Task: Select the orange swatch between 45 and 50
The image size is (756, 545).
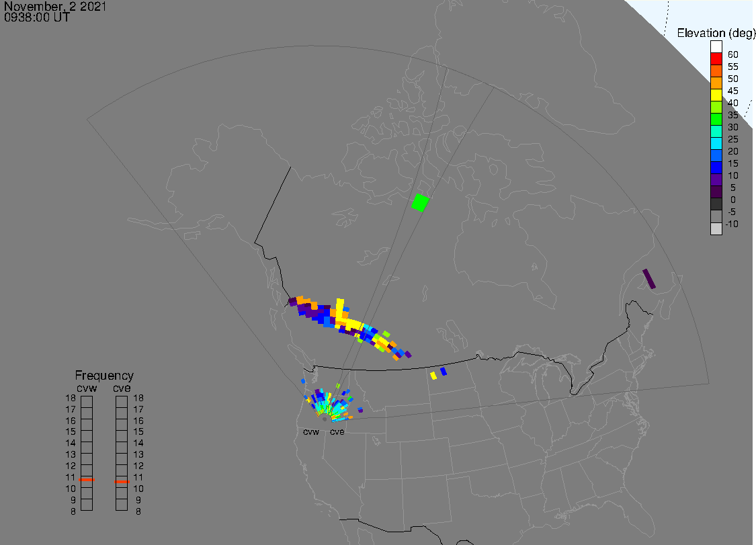Action: [716, 83]
